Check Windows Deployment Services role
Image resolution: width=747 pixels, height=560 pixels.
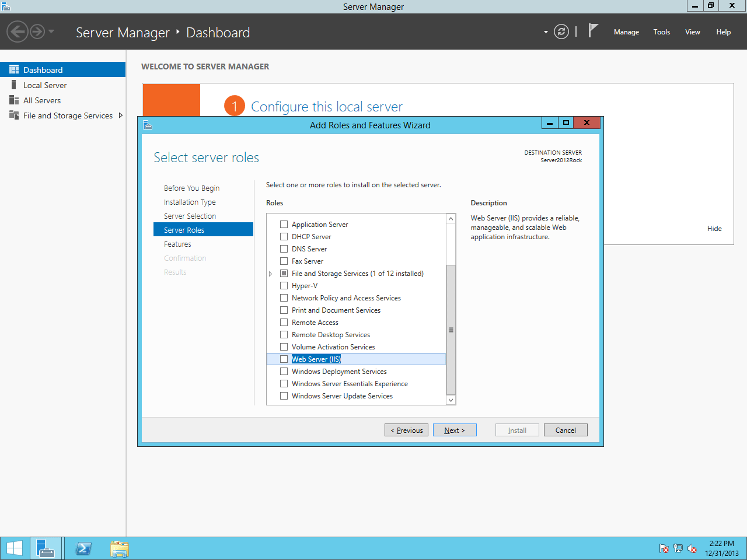pos(284,371)
